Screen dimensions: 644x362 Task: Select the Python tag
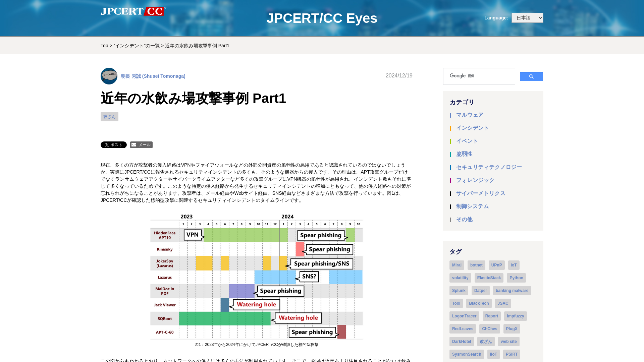point(516,278)
